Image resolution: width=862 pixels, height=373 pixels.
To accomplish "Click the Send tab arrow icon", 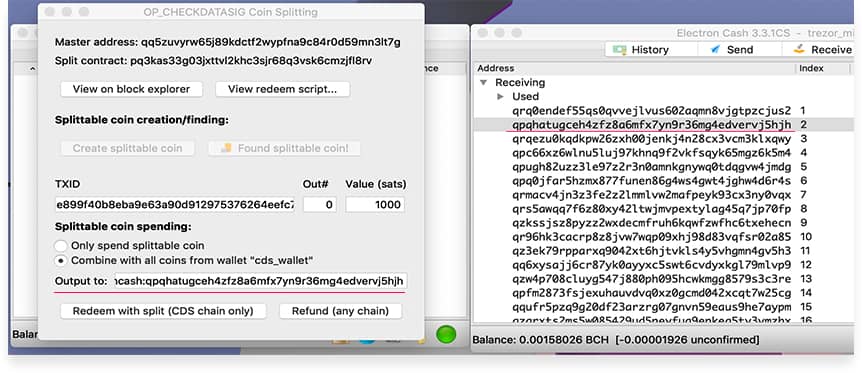I will tap(715, 50).
